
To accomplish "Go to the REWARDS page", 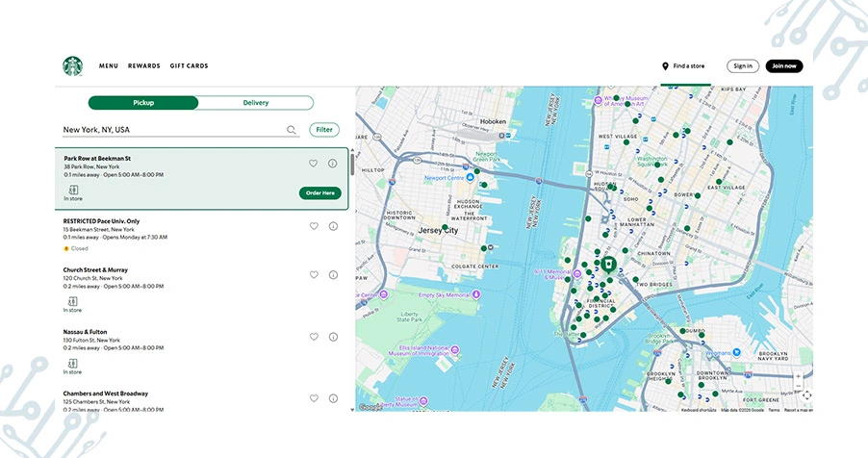I will pyautogui.click(x=144, y=66).
